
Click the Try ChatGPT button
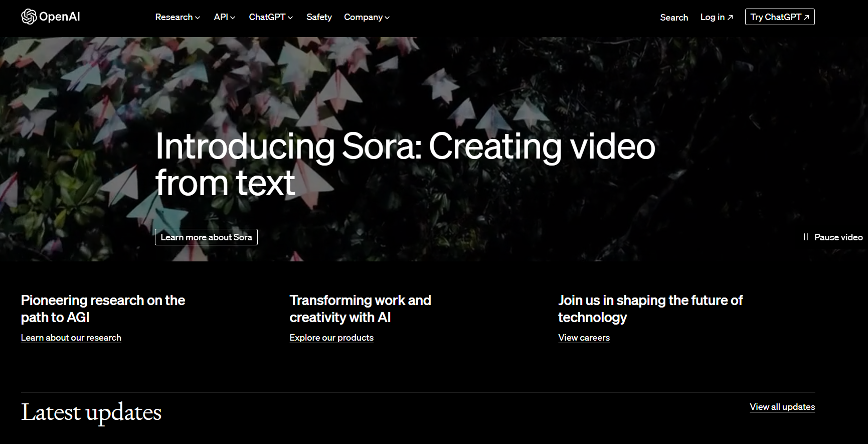pyautogui.click(x=780, y=17)
